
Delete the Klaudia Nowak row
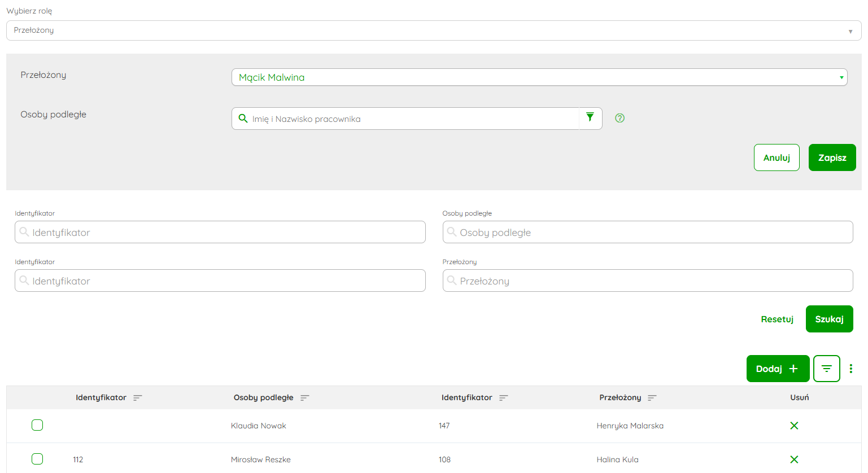click(794, 426)
